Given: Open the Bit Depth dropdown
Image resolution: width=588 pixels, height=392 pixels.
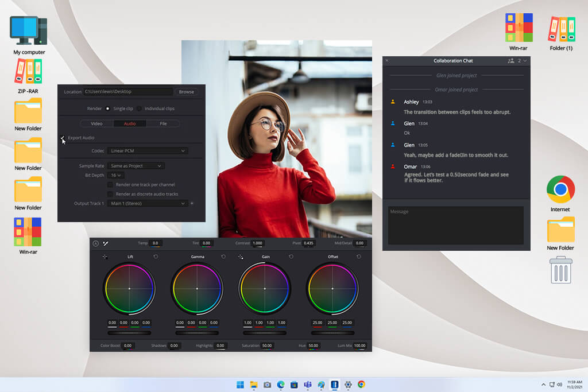Looking at the screenshot, I should 116,176.
